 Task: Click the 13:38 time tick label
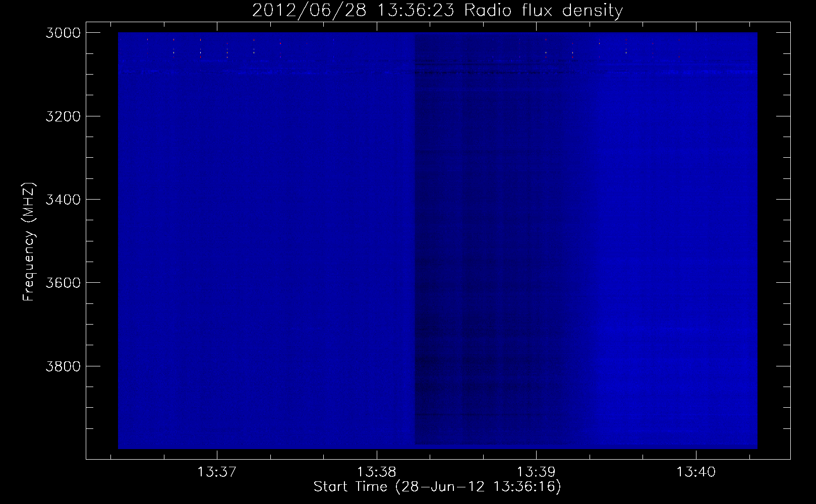377,472
